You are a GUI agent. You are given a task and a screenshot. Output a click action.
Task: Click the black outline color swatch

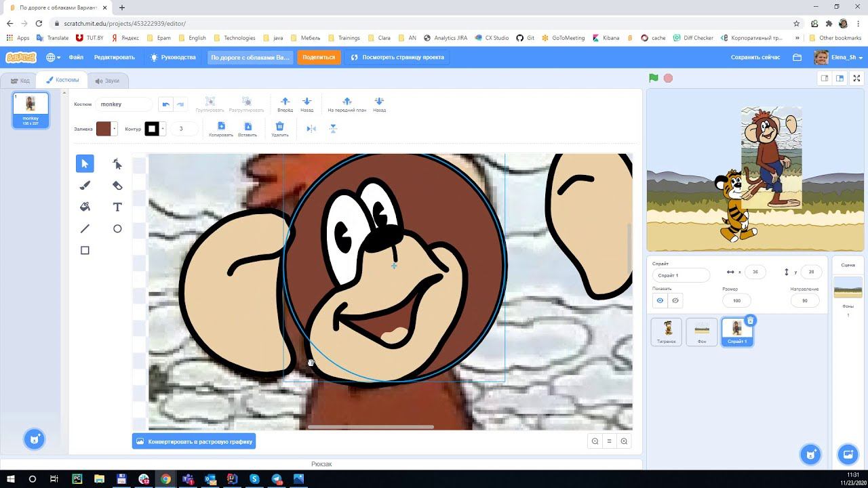(152, 129)
